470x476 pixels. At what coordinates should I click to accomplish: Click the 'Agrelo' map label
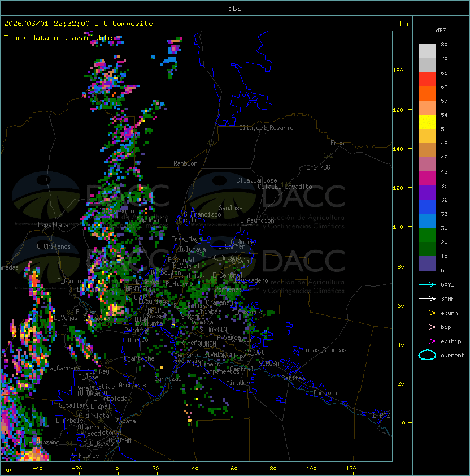click(x=138, y=340)
